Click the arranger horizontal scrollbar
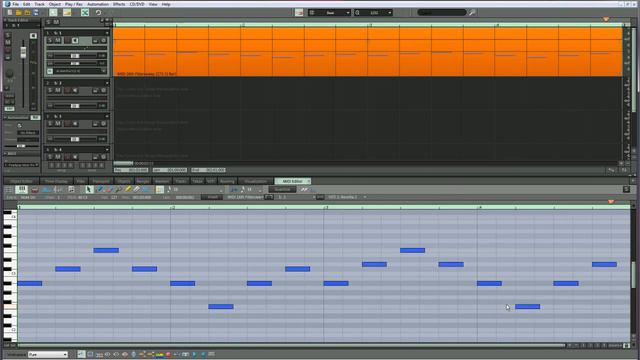Viewport: 640px width, 360px height. [123, 164]
